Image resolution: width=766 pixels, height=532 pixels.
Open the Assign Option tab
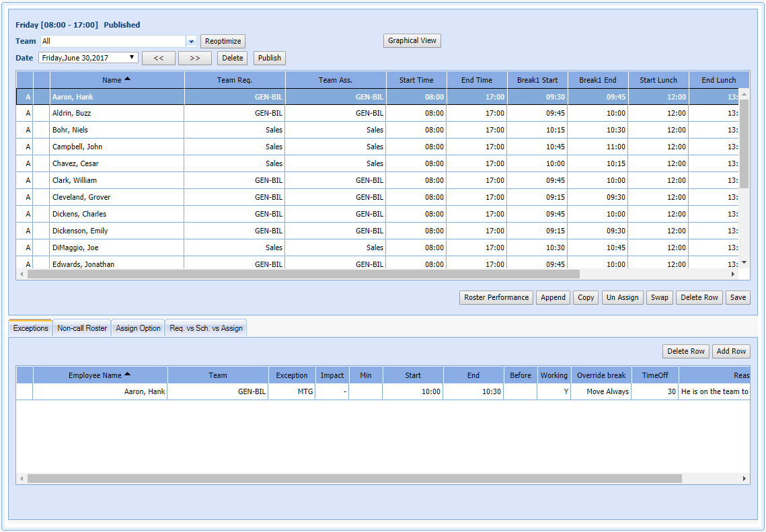[138, 328]
